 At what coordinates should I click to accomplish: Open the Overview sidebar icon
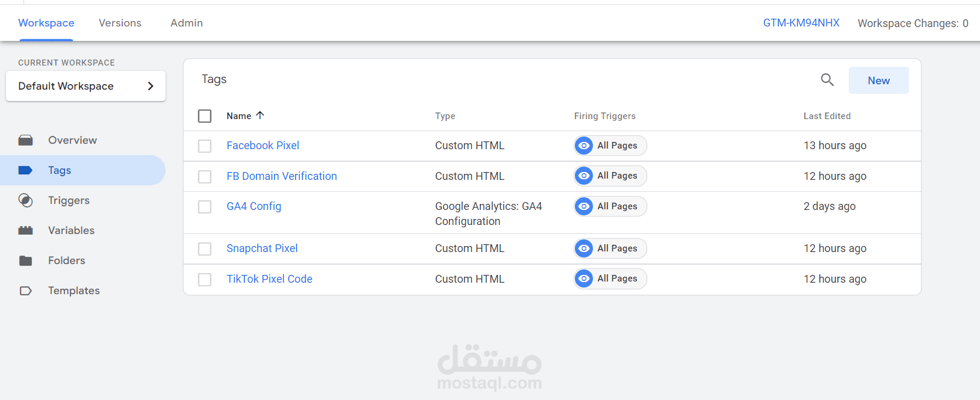coord(26,140)
